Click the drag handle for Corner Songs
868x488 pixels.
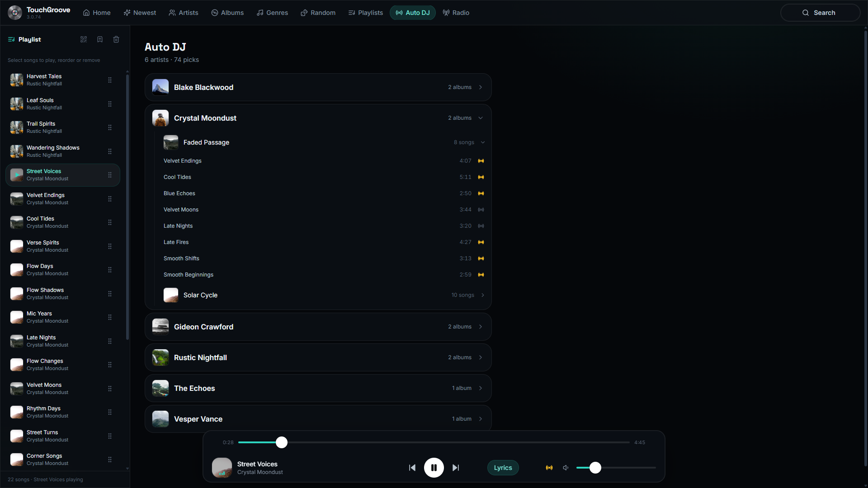110,460
